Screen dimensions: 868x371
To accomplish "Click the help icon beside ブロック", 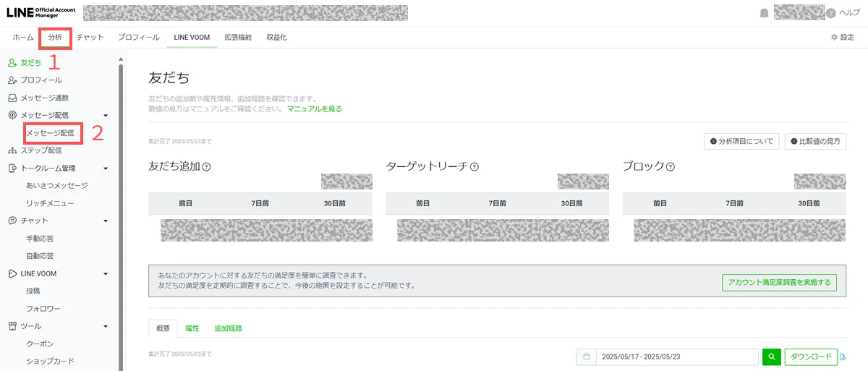I will [x=671, y=167].
